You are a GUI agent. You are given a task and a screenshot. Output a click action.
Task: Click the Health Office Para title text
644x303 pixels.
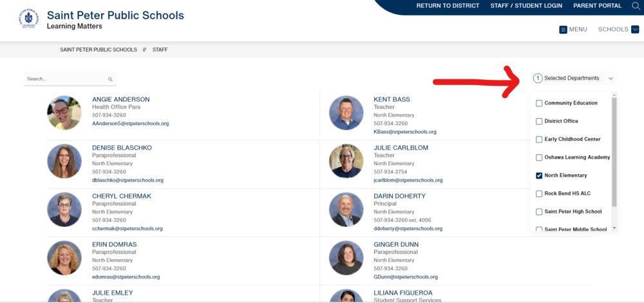click(x=116, y=107)
